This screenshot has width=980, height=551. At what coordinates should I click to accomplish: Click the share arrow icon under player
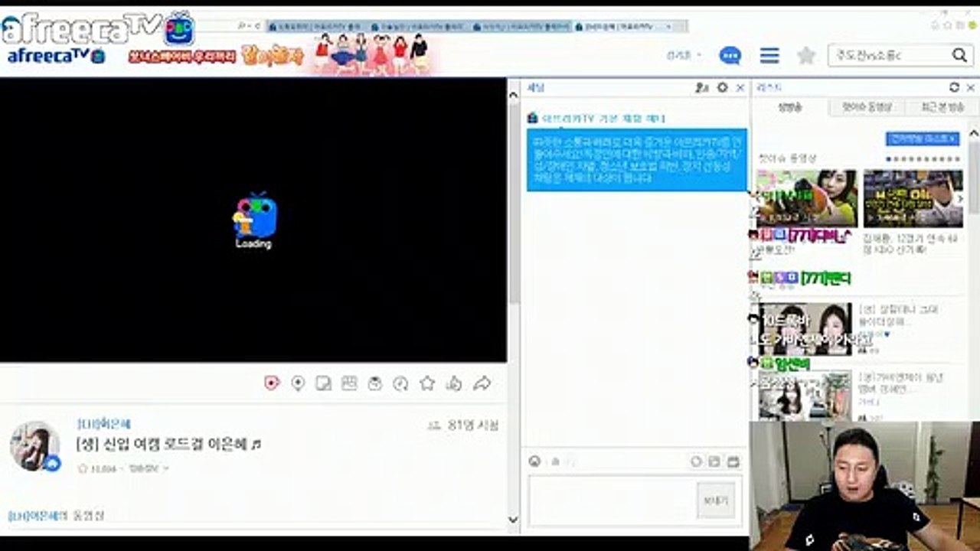pos(482,383)
